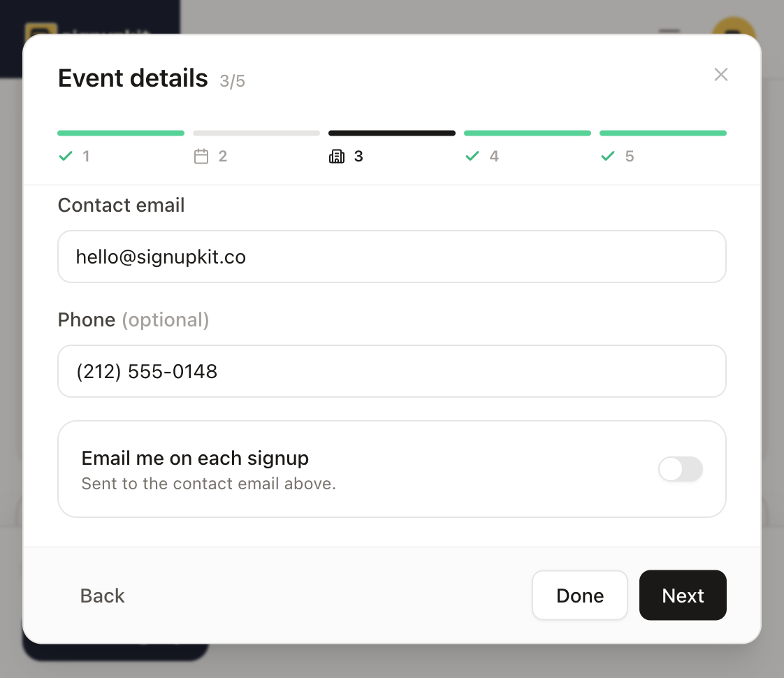
Task: Select the step 3 progress segment
Action: [391, 133]
